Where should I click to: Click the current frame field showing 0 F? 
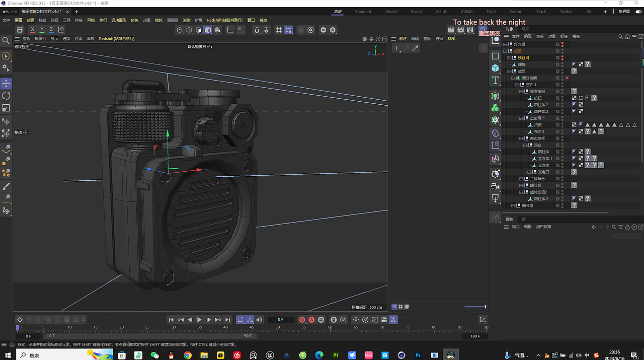280,320
